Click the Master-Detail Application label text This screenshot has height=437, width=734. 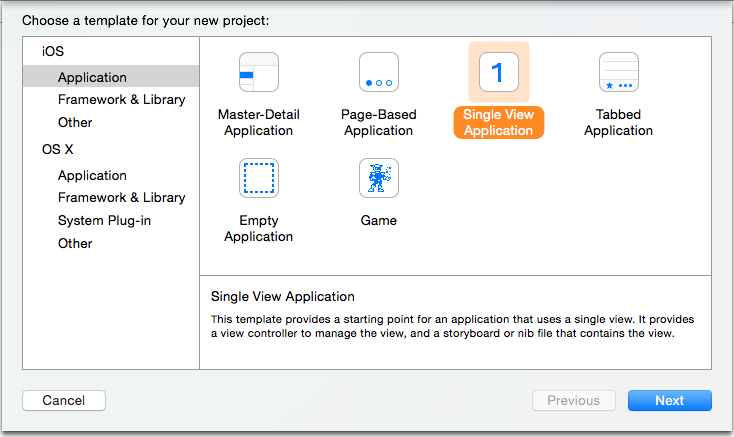point(259,122)
